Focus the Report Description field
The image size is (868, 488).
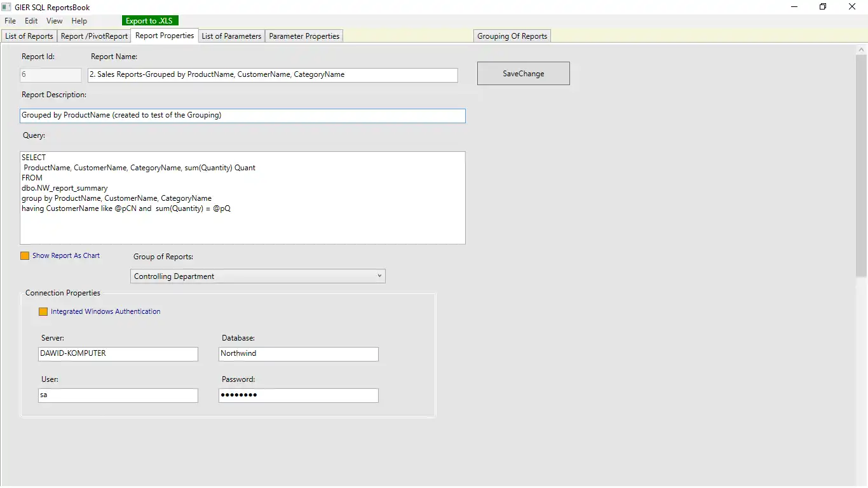[242, 116]
